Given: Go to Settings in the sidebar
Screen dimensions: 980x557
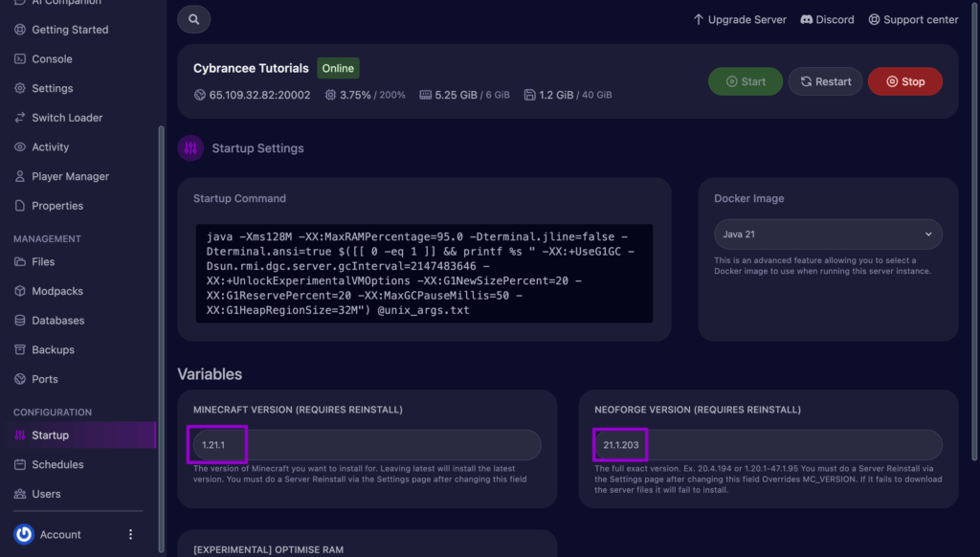Looking at the screenshot, I should click(x=53, y=88).
